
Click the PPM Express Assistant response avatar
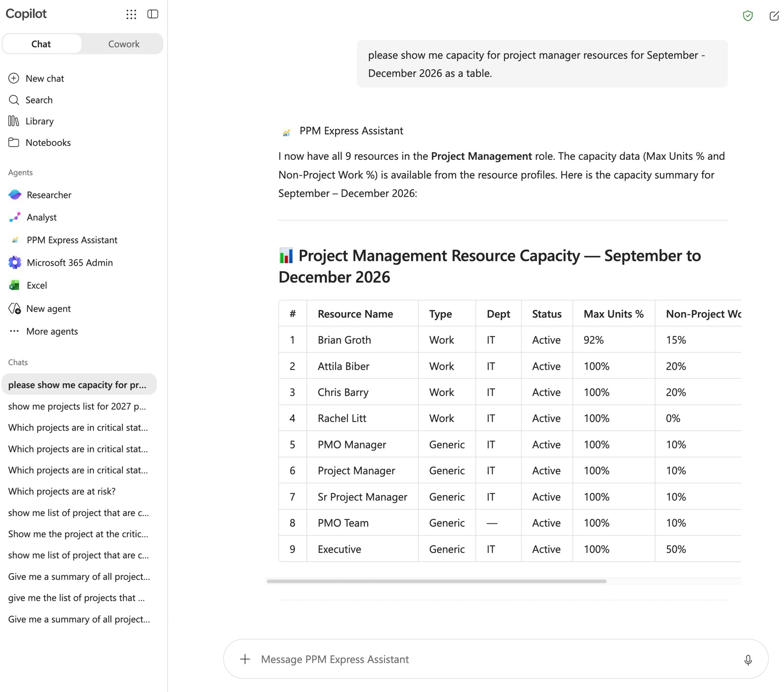(x=287, y=132)
